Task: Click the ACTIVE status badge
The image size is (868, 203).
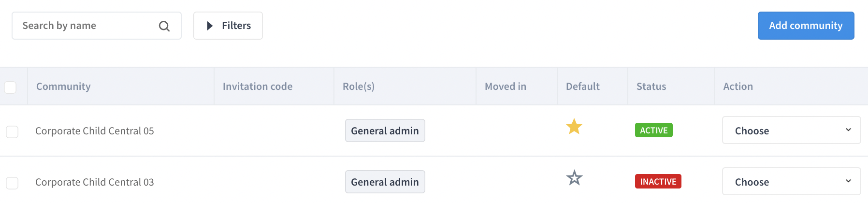Action: 653,130
